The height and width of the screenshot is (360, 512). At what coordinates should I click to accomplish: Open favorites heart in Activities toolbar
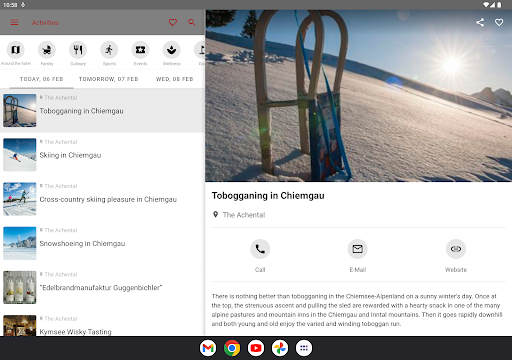pyautogui.click(x=173, y=22)
